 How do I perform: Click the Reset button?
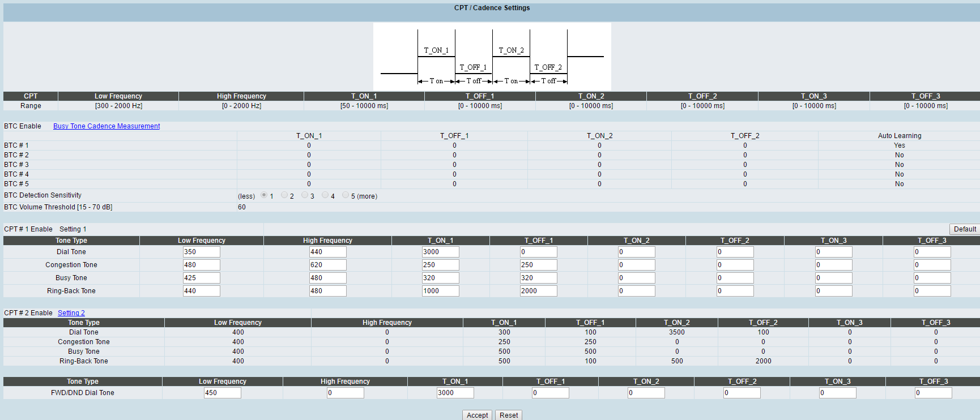point(509,415)
